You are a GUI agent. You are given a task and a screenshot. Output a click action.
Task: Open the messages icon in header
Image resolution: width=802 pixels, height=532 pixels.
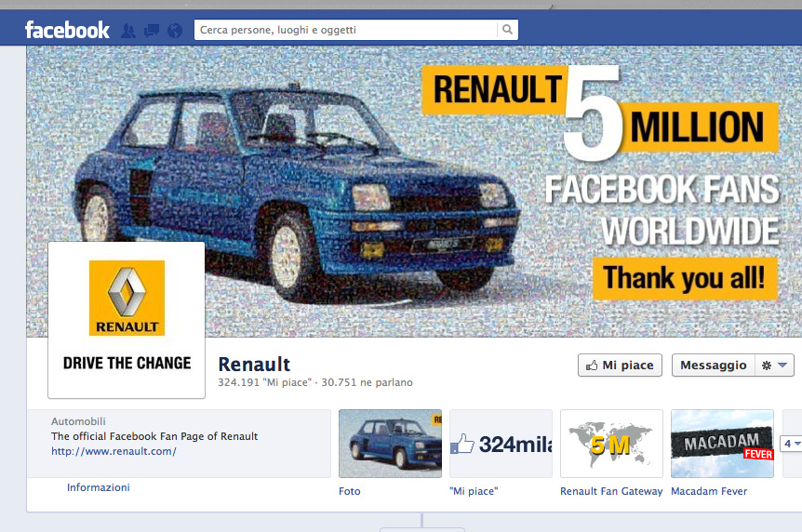click(x=152, y=31)
